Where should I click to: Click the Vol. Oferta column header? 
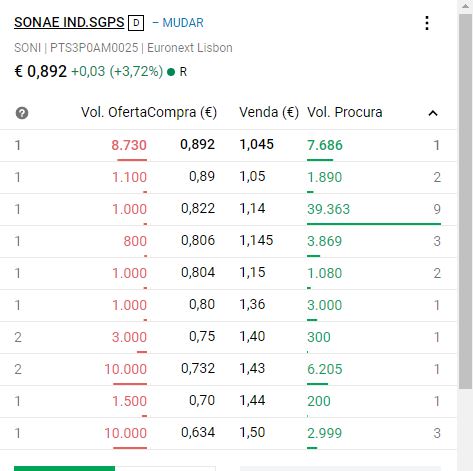tap(114, 112)
